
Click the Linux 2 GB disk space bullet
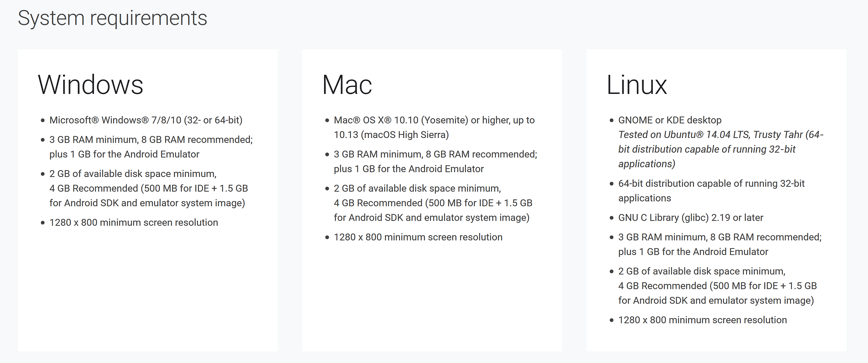[x=718, y=286]
